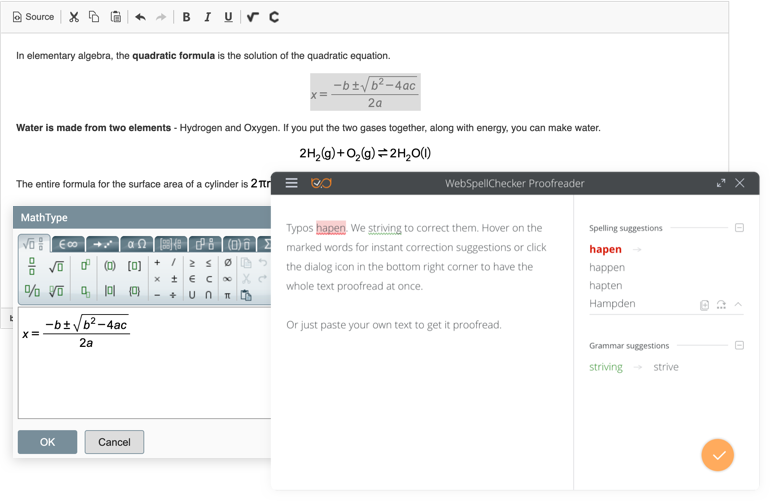This screenshot has height=501, width=770.
Task: Insert absolute value bars in MathType
Action: 110,291
